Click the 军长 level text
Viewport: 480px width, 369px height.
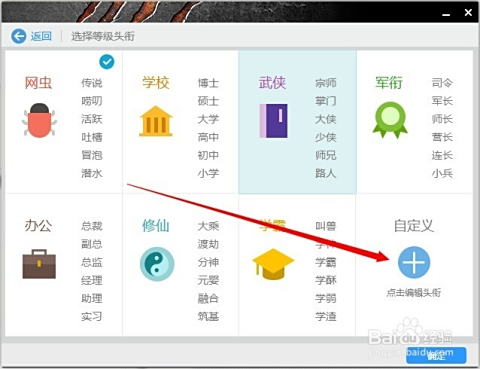pyautogui.click(x=442, y=101)
